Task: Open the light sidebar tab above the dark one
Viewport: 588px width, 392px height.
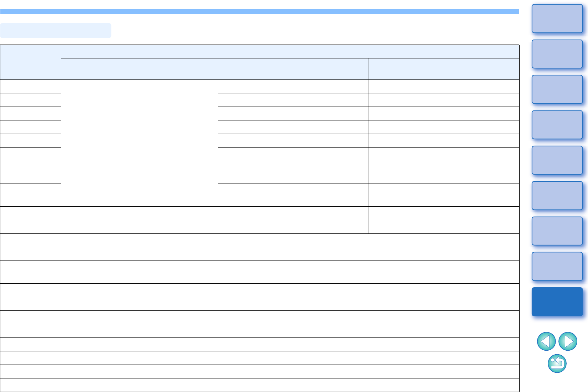Action: click(x=557, y=266)
